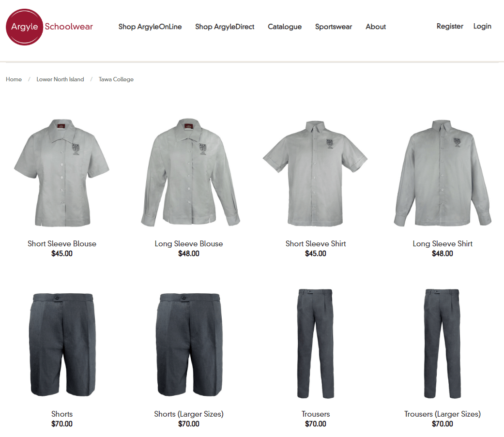Click the Register link

[x=450, y=26]
